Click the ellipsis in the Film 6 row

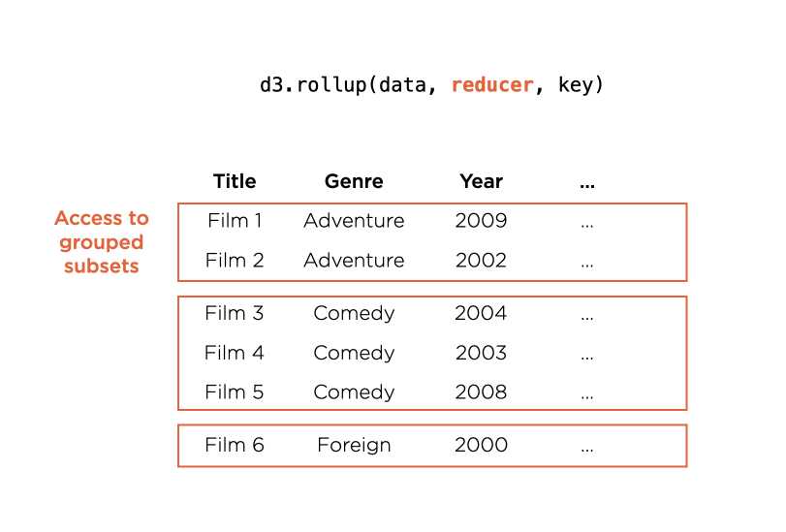(x=587, y=450)
